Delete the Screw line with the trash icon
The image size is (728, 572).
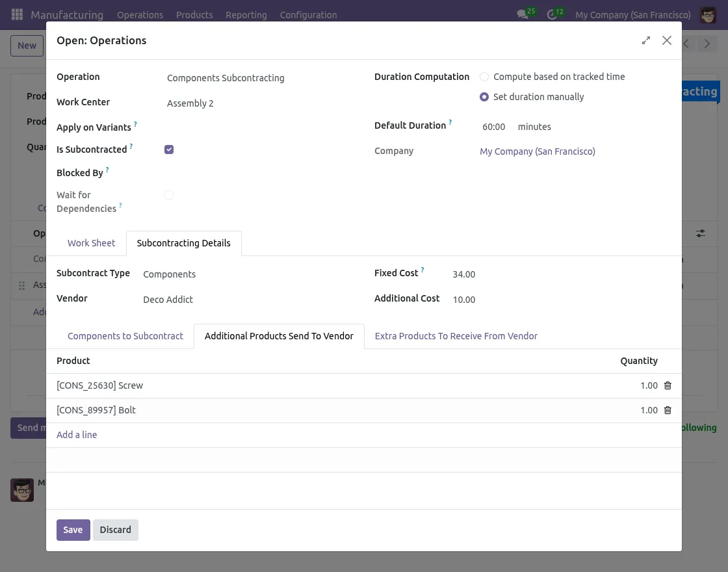coord(668,385)
